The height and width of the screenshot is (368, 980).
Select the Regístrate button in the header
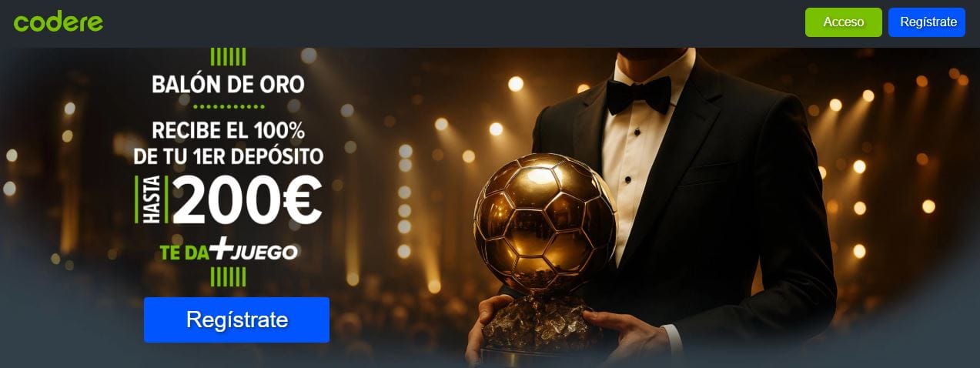point(928,22)
